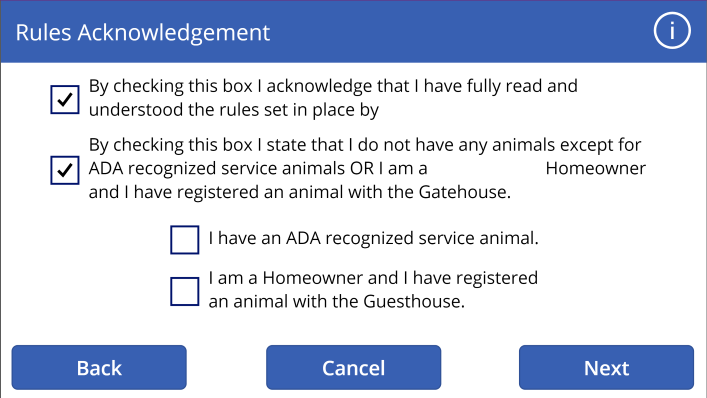
Task: Click the Rules Acknowledgement title text
Action: tap(143, 33)
